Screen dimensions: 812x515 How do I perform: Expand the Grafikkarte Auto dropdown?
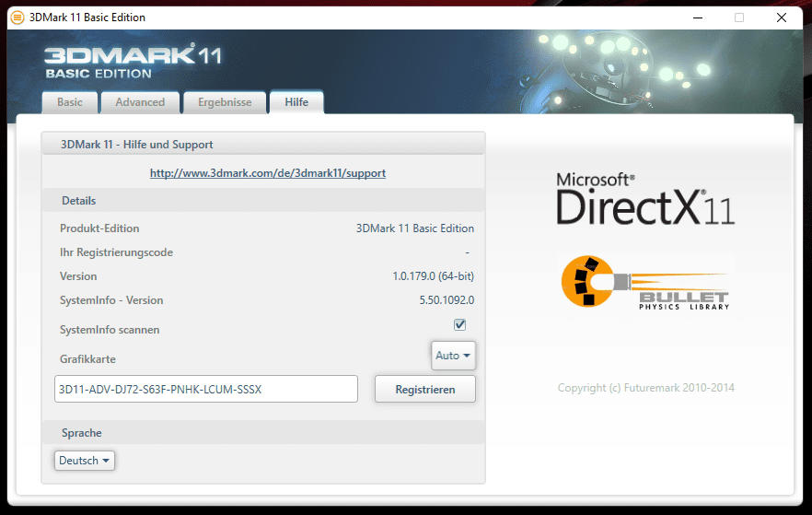point(453,356)
